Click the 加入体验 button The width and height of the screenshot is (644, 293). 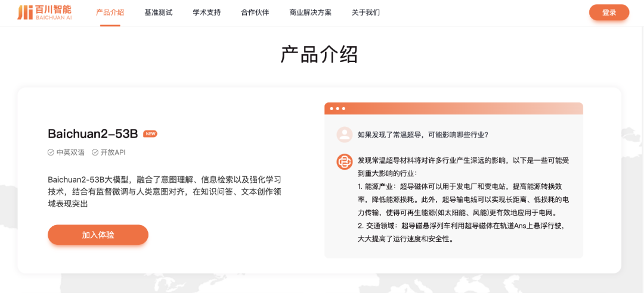pos(98,235)
